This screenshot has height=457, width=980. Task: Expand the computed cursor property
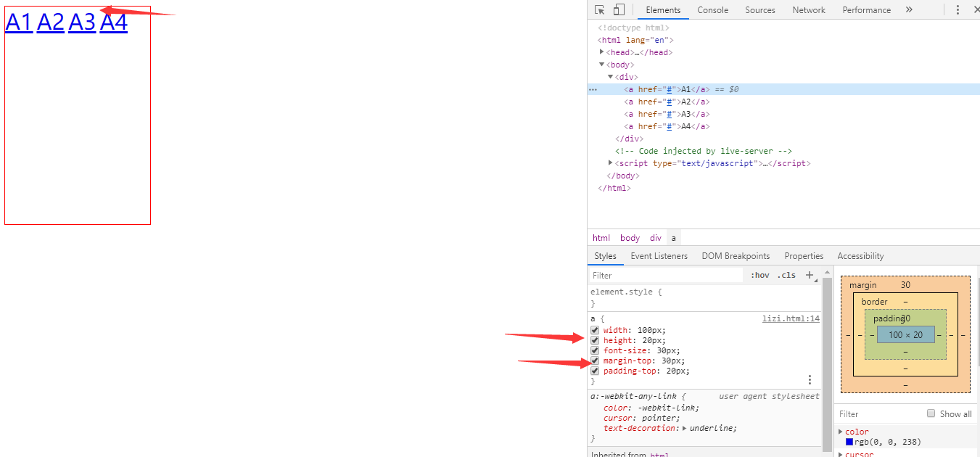[841, 454]
